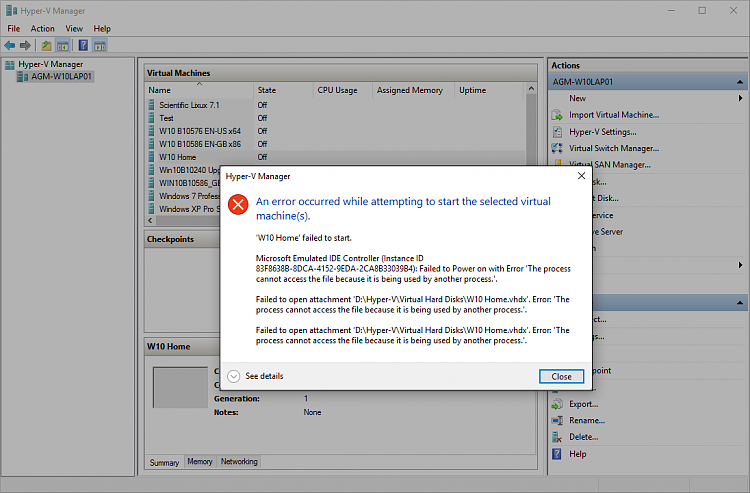Click the Hyper-V Settings icon
This screenshot has height=493, width=750.
(557, 131)
